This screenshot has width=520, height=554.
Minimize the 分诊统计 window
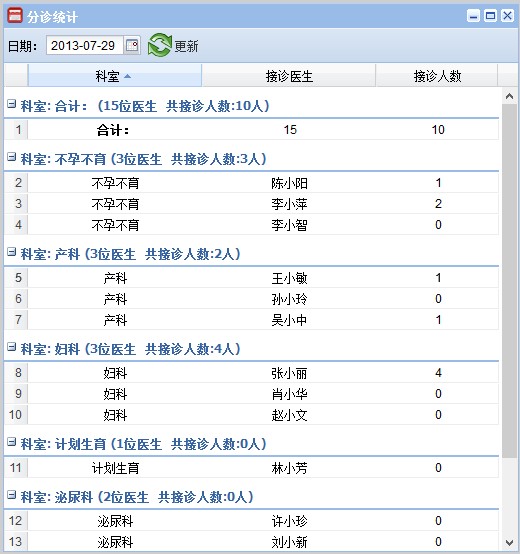pos(473,16)
